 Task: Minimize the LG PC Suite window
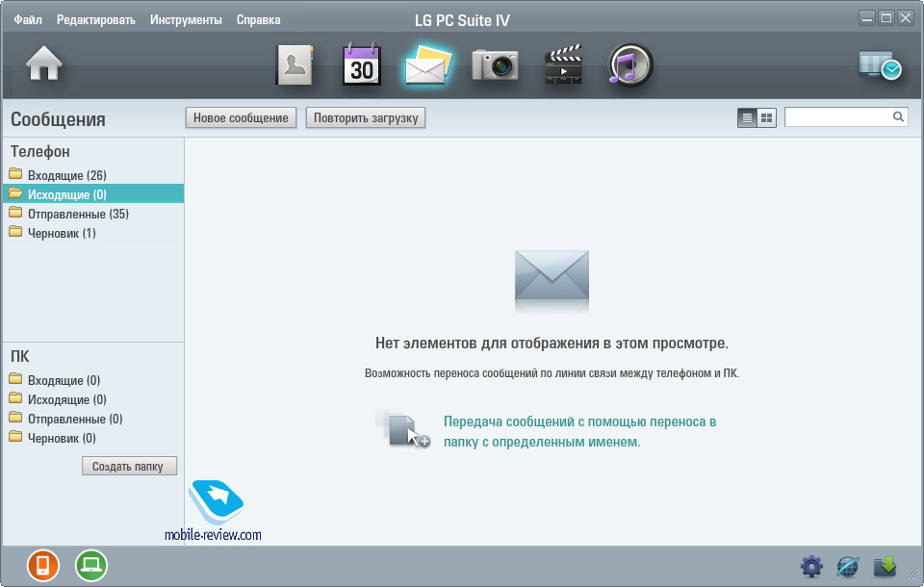[867, 18]
